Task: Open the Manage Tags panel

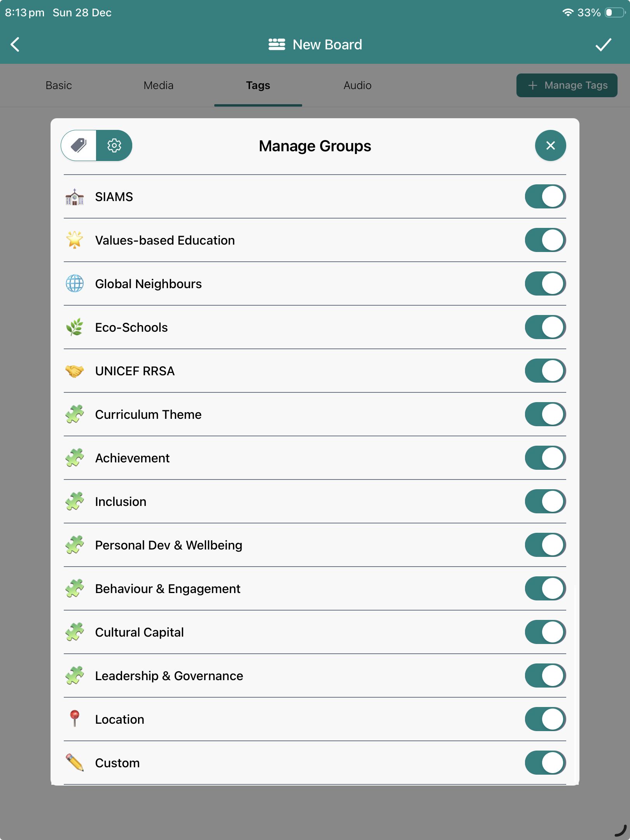Action: point(566,85)
